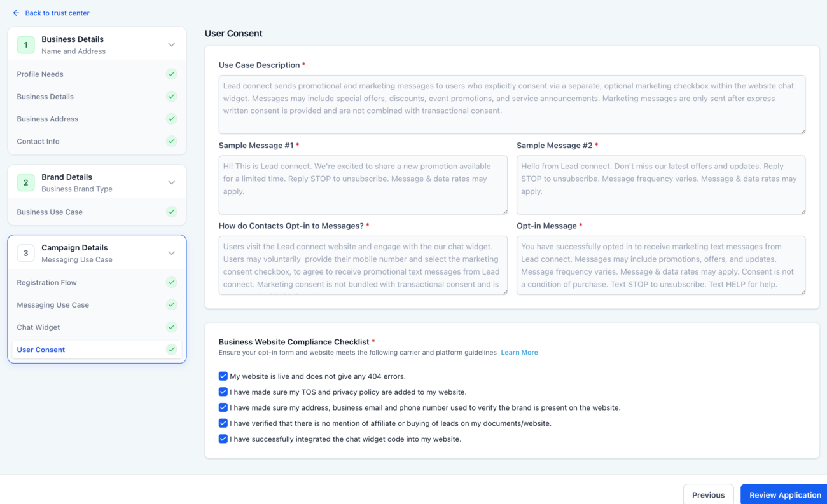
Task: Click the checkmark next to Registration Flow
Action: [x=171, y=282]
